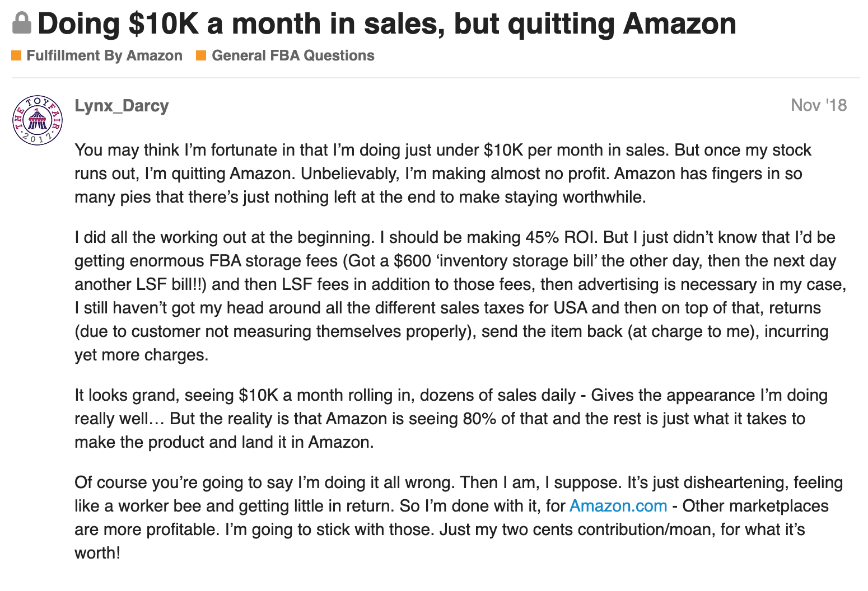Click the paragraph about Amazon seeing 80%

click(x=451, y=419)
